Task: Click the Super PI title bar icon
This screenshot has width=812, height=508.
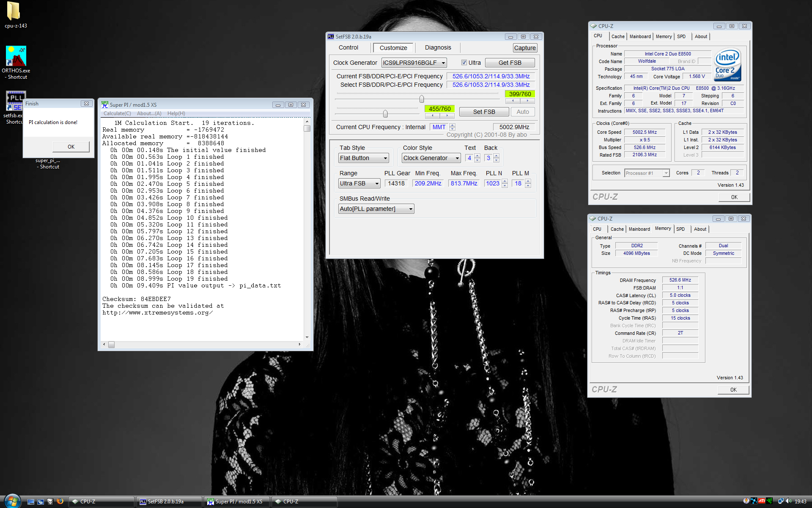Action: (104, 105)
